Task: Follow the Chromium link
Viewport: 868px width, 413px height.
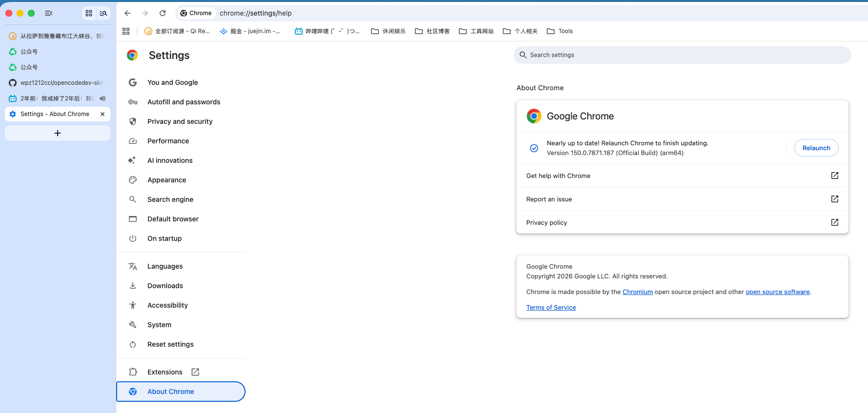Action: (x=638, y=292)
